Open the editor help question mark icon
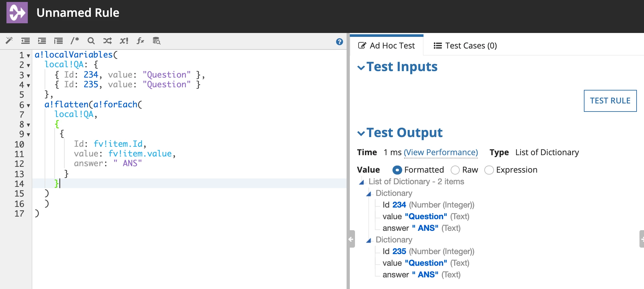Screen dimensions: 644x289 (339, 42)
